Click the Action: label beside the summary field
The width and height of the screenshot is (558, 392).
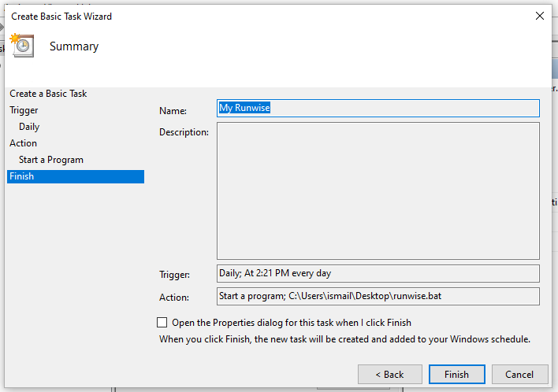pos(174,298)
